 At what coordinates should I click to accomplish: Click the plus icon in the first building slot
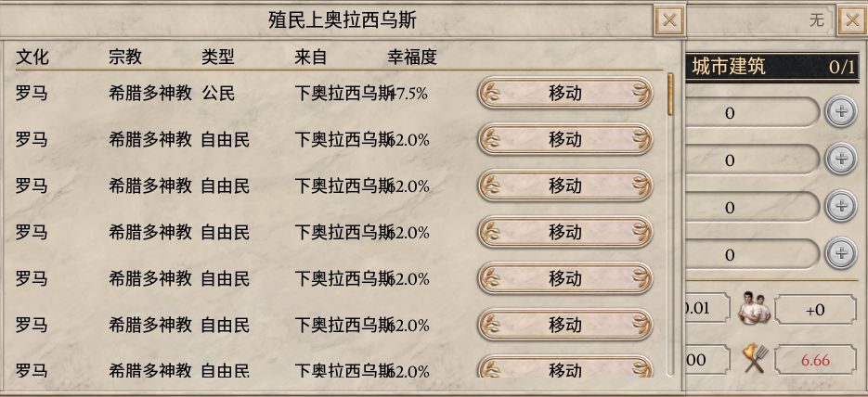(841, 111)
